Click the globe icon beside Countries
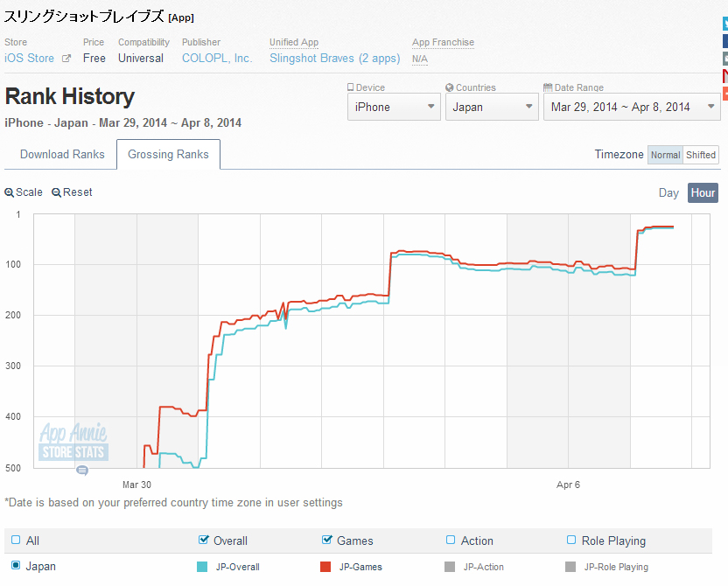The width and height of the screenshot is (728, 586). click(450, 87)
